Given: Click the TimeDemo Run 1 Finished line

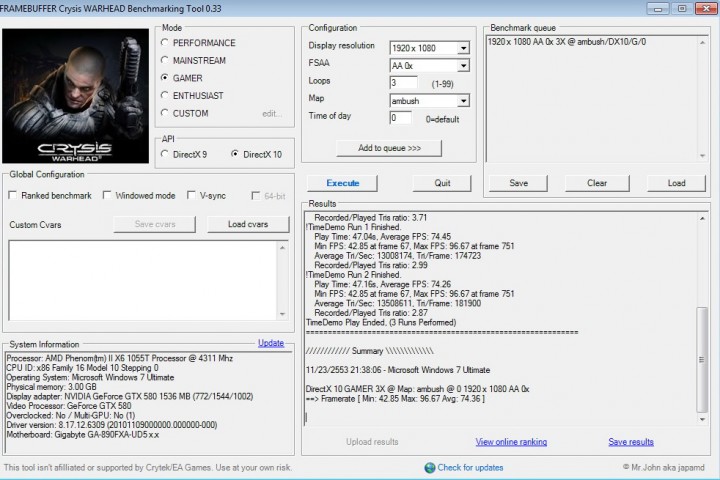Looking at the screenshot, I should point(353,227).
